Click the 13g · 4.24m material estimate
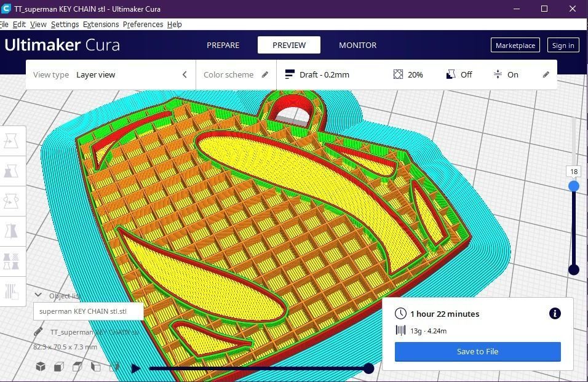This screenshot has height=382, width=588. coord(428,331)
